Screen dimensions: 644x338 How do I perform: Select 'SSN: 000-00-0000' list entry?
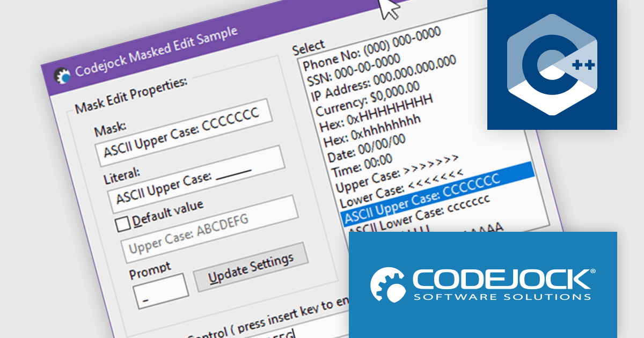[x=354, y=71]
